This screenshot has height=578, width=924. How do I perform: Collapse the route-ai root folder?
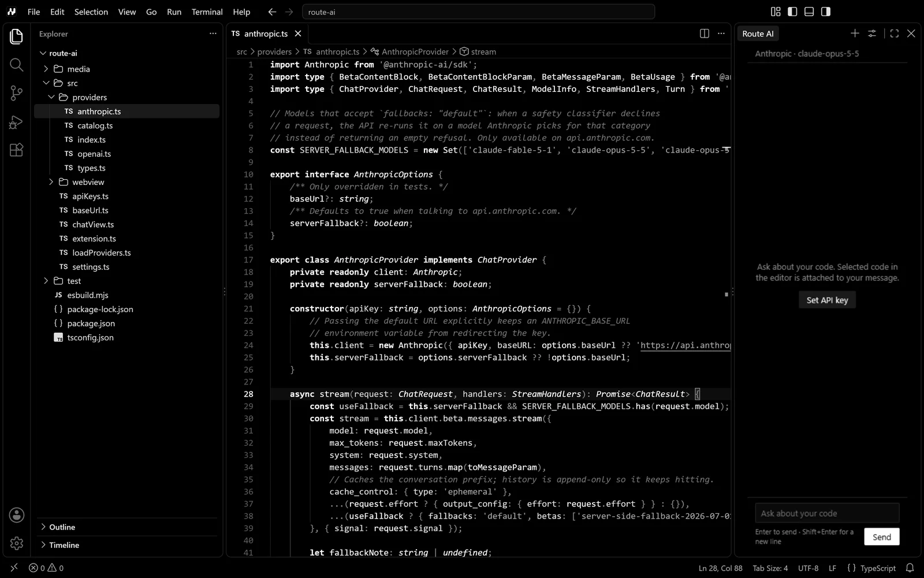43,53
